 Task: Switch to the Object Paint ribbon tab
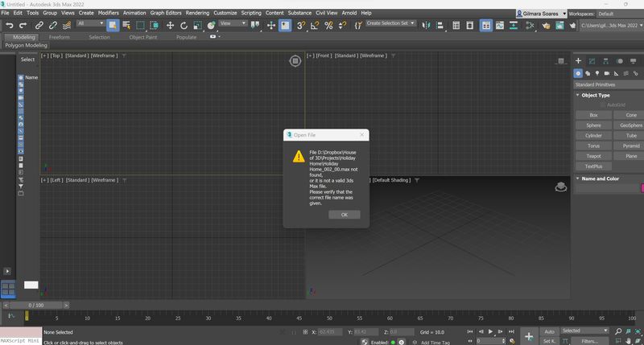click(143, 37)
